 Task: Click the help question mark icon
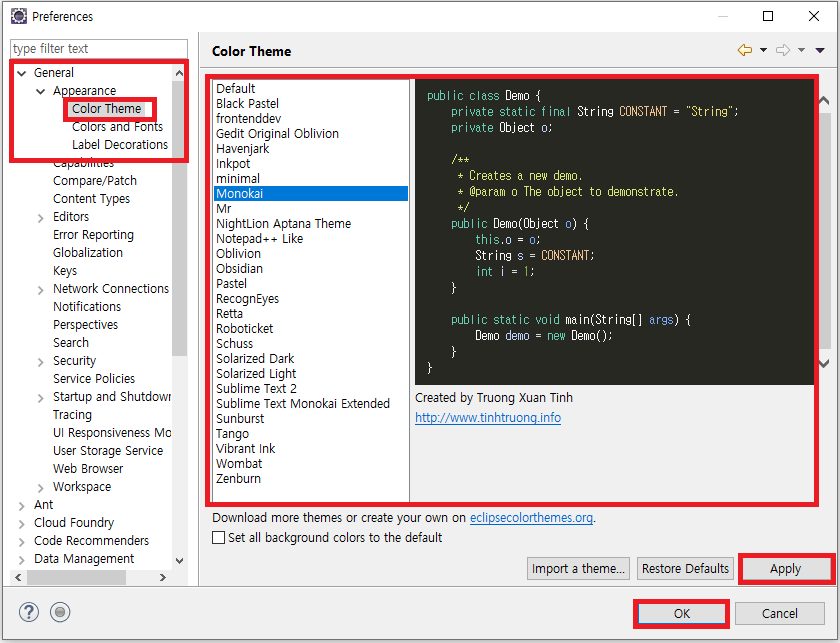[29, 612]
